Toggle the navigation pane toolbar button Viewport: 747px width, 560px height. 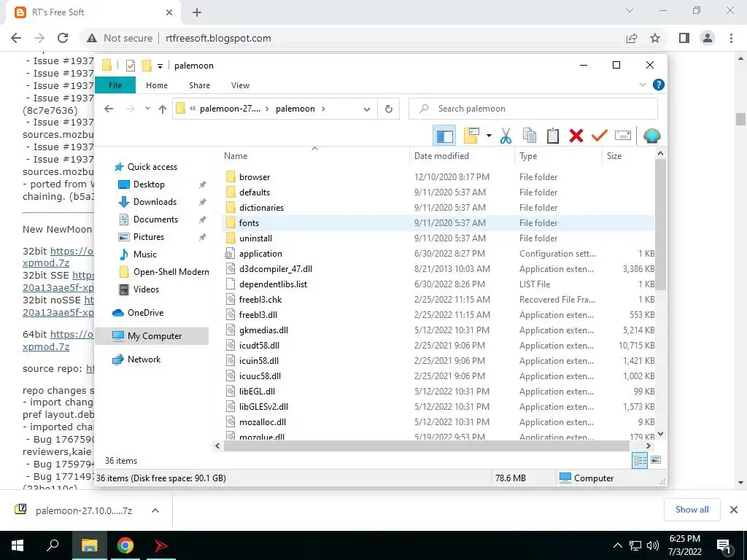coord(444,136)
